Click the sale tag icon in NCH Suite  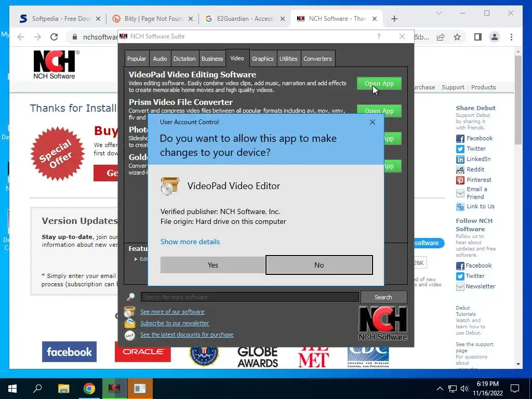tap(129, 335)
